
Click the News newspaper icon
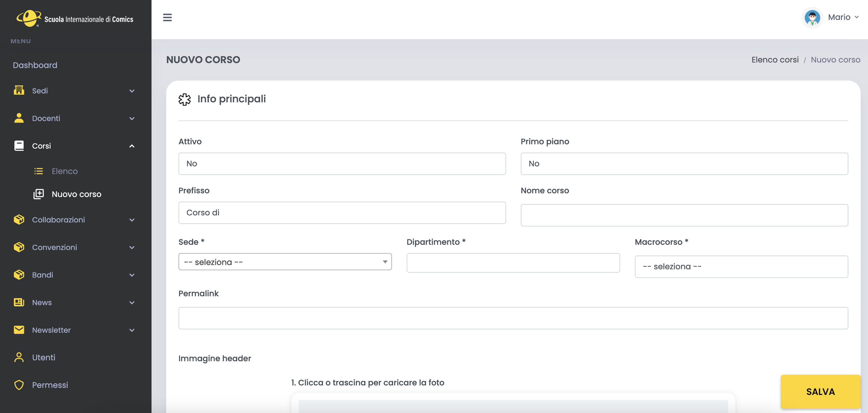[19, 302]
